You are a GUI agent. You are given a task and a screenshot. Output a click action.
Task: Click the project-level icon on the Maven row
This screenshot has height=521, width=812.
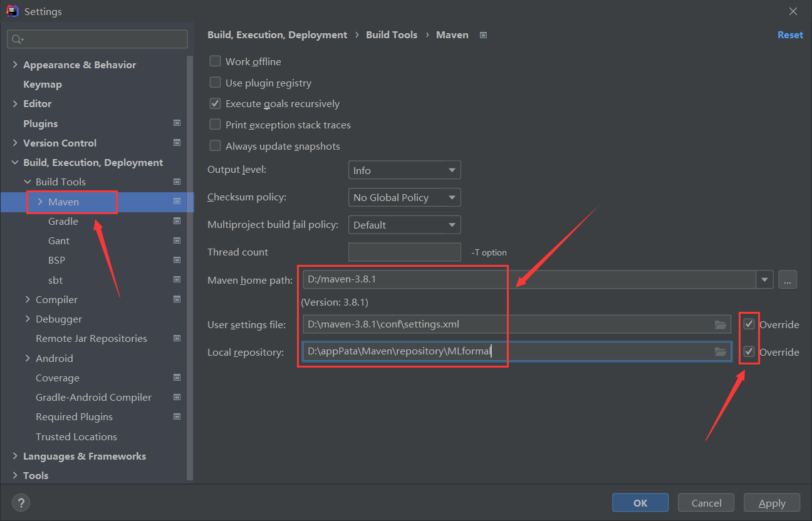pyautogui.click(x=177, y=202)
